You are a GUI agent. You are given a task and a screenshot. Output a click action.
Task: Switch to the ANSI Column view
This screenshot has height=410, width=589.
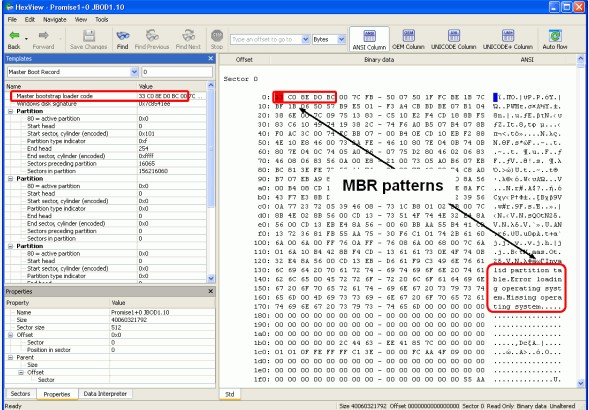click(x=369, y=39)
